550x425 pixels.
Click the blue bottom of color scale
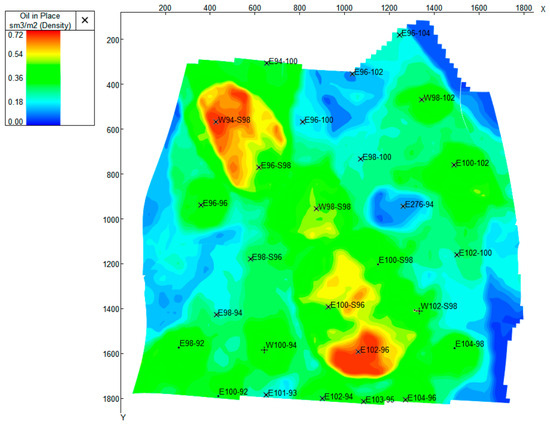(43, 121)
